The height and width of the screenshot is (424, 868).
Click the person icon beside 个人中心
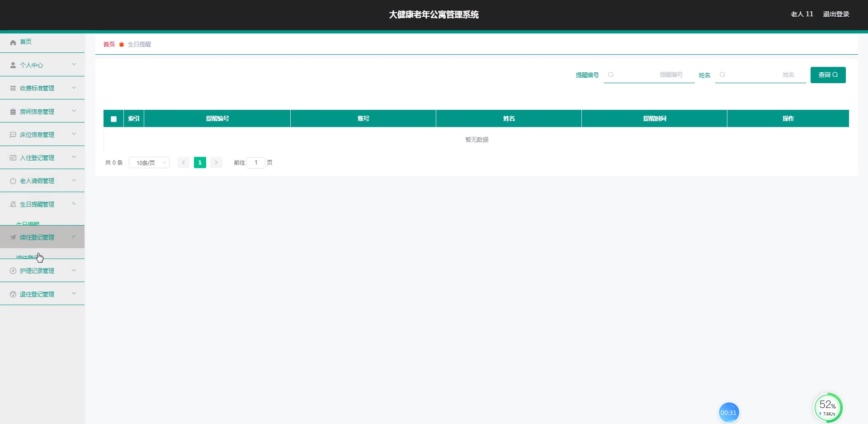click(13, 65)
